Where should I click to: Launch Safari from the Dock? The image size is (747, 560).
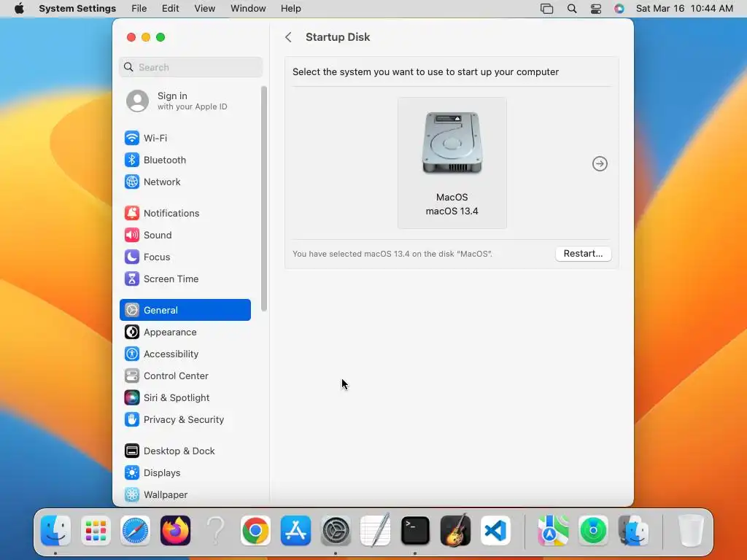(135, 531)
